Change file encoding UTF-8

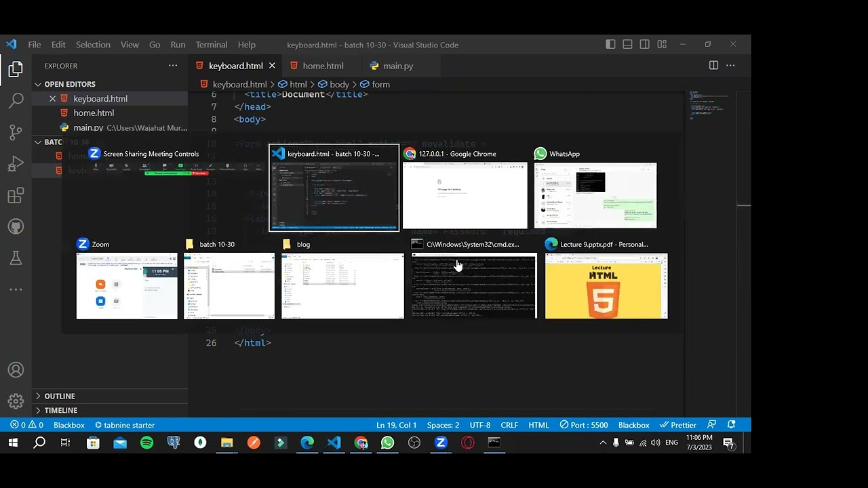coord(479,425)
